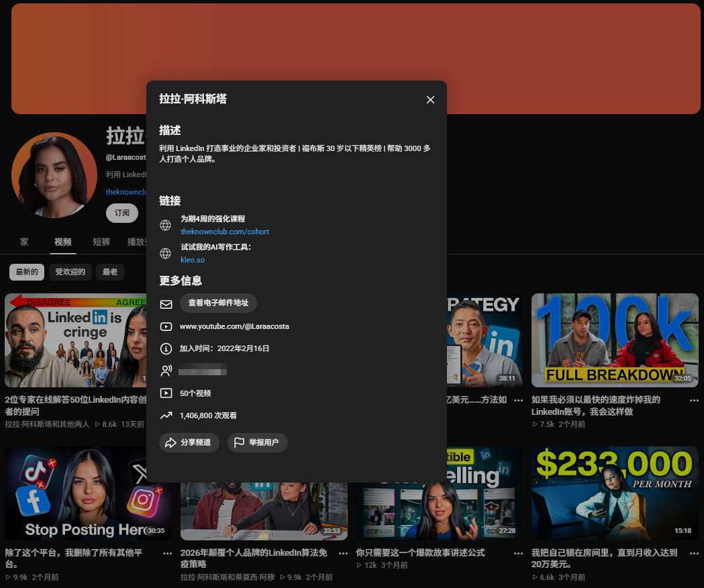The image size is (704, 588).
Task: Select the 最新的 sort chip
Action: click(27, 273)
